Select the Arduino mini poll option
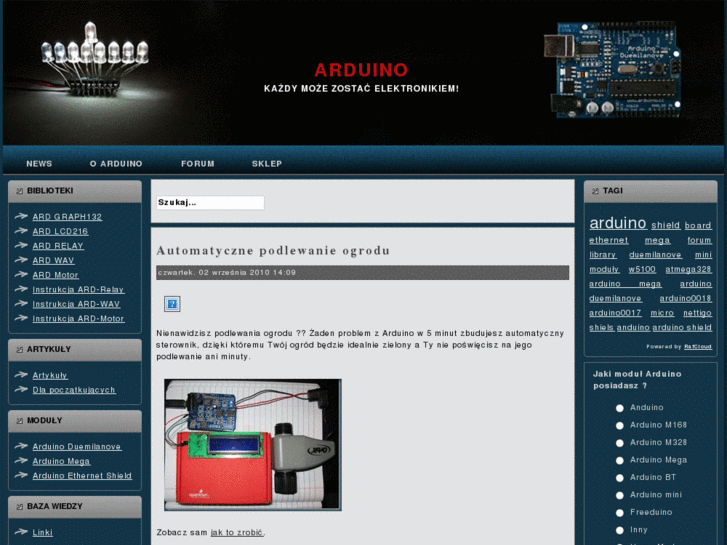 tap(619, 495)
